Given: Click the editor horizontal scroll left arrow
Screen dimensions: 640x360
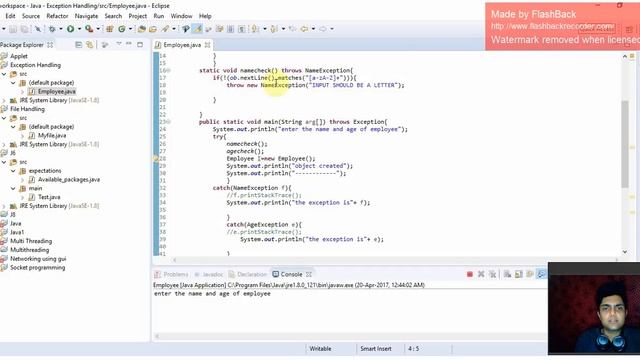Looking at the screenshot, I should click(x=175, y=260).
